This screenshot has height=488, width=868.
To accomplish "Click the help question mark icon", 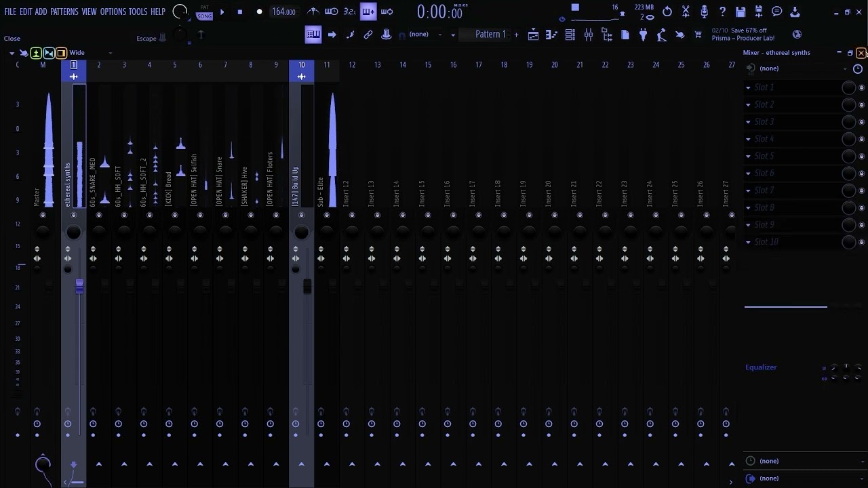I will click(722, 12).
